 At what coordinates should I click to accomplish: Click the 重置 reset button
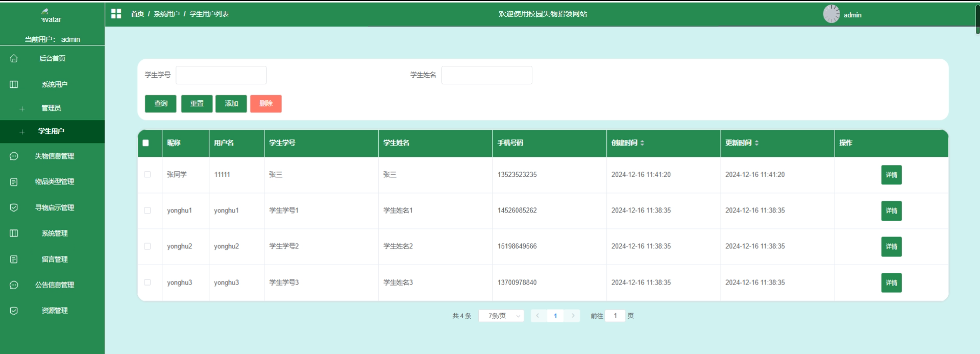point(197,104)
